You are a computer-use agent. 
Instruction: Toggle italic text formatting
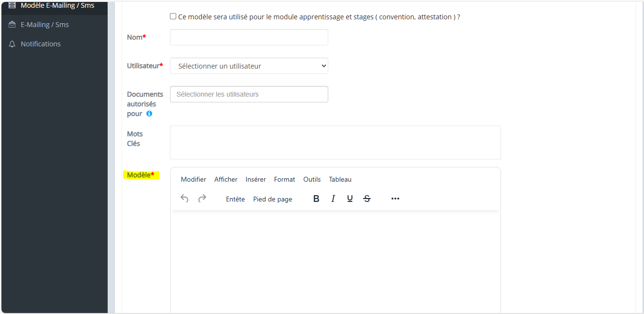(333, 199)
